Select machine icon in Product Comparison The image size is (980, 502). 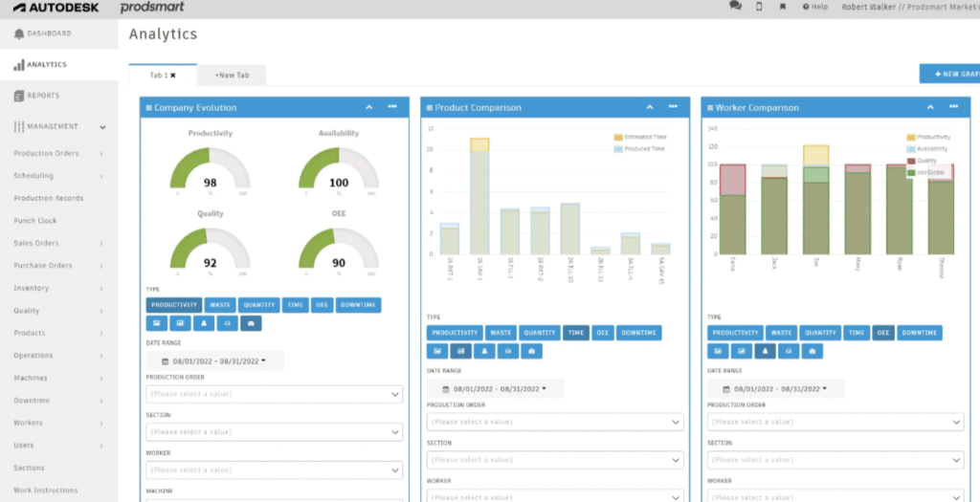507,351
